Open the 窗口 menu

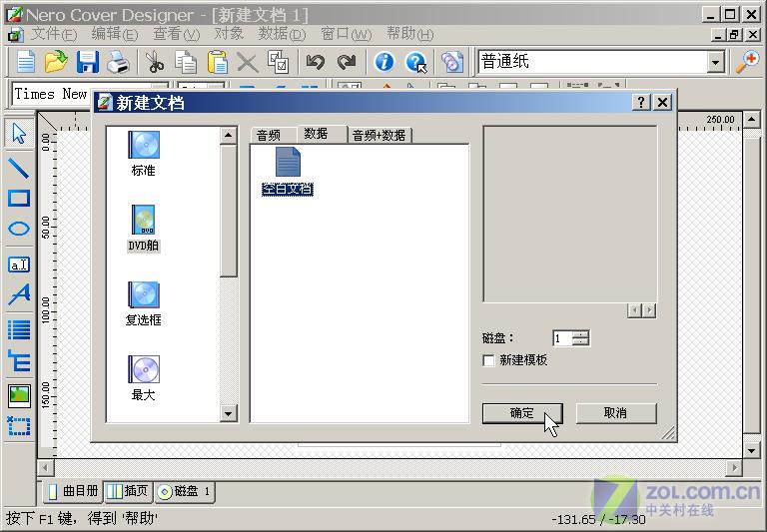coord(347,34)
